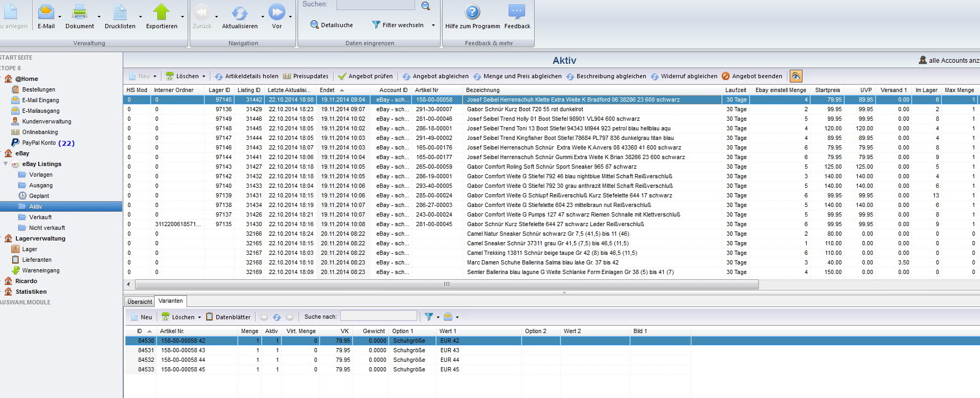Sort the list by Endet column header
Image resolution: width=980 pixels, height=398 pixels.
point(327,90)
